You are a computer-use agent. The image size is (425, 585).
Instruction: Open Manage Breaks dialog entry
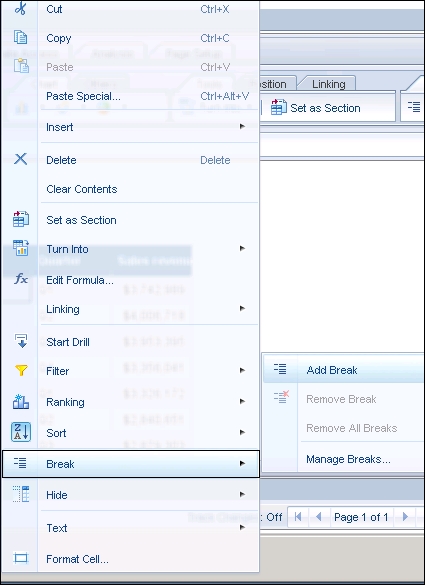point(348,459)
